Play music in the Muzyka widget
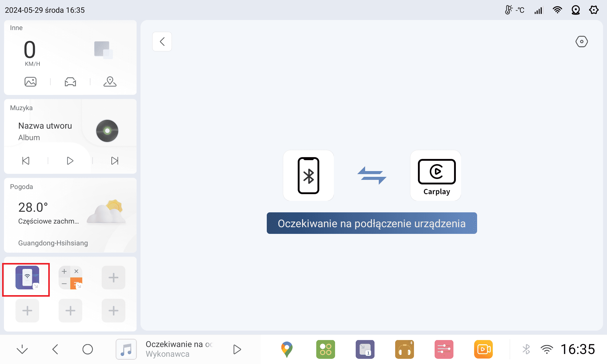 (70, 161)
